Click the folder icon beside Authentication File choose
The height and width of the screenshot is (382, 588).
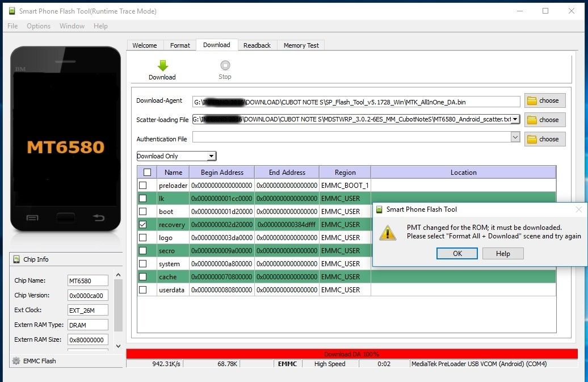(532, 140)
